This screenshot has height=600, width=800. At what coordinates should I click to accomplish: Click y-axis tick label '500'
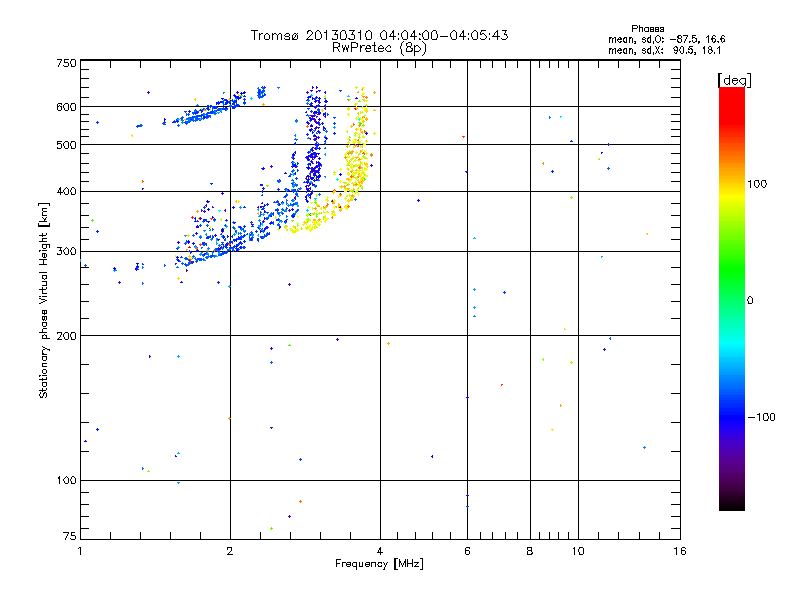(x=66, y=145)
